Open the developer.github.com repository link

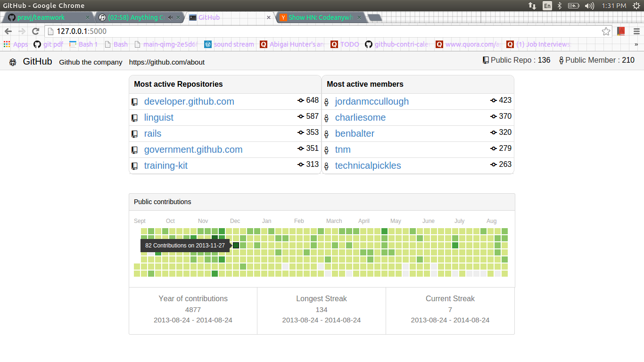[x=189, y=101]
